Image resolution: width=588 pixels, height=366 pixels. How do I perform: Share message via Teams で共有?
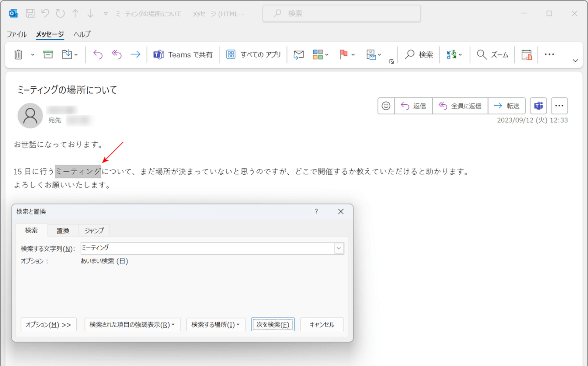click(183, 54)
